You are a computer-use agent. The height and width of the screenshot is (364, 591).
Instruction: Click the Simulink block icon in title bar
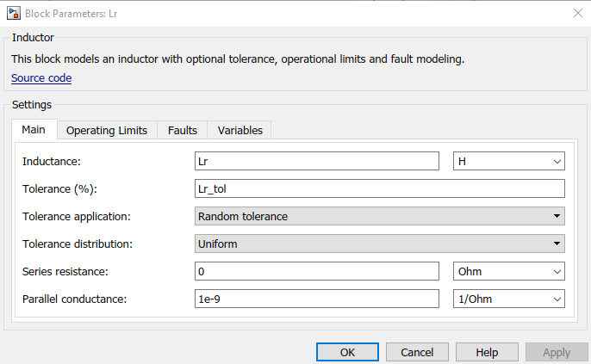pos(12,12)
